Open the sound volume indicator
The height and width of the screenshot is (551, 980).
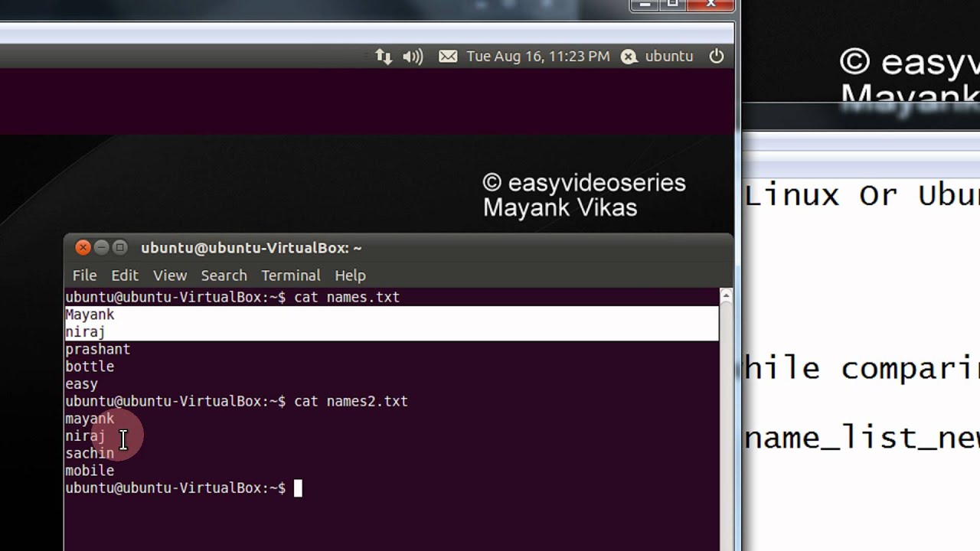413,56
